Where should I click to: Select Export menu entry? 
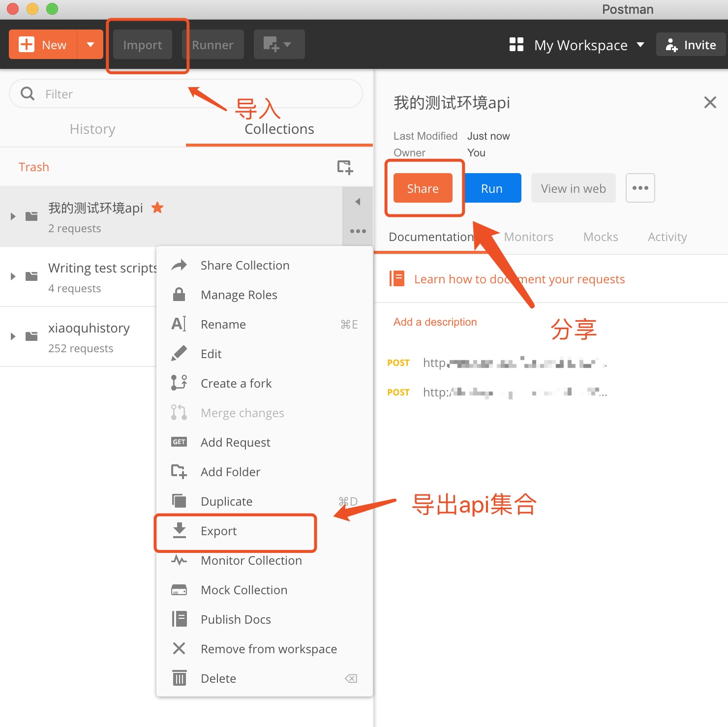coord(265,531)
